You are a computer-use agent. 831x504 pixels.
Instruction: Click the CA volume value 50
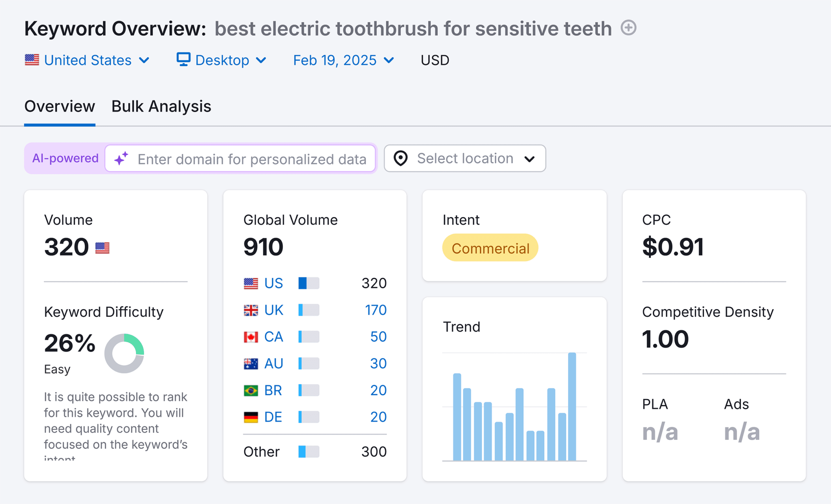(378, 337)
